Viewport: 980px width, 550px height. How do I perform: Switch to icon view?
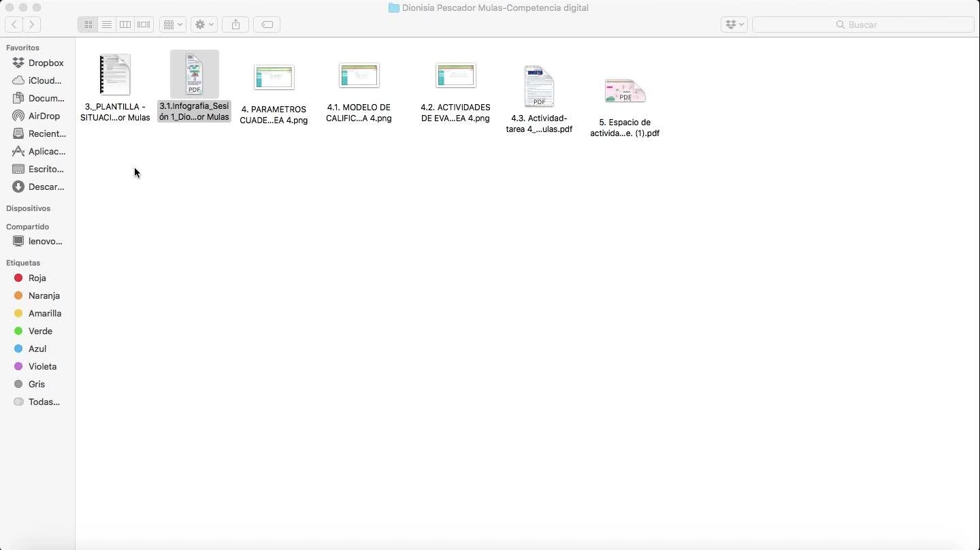click(x=88, y=25)
